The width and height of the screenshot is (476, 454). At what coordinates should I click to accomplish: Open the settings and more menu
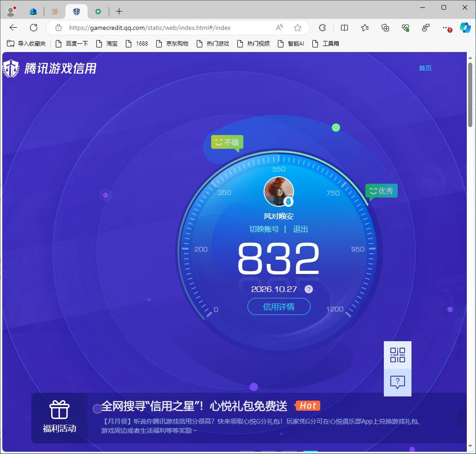point(446,28)
